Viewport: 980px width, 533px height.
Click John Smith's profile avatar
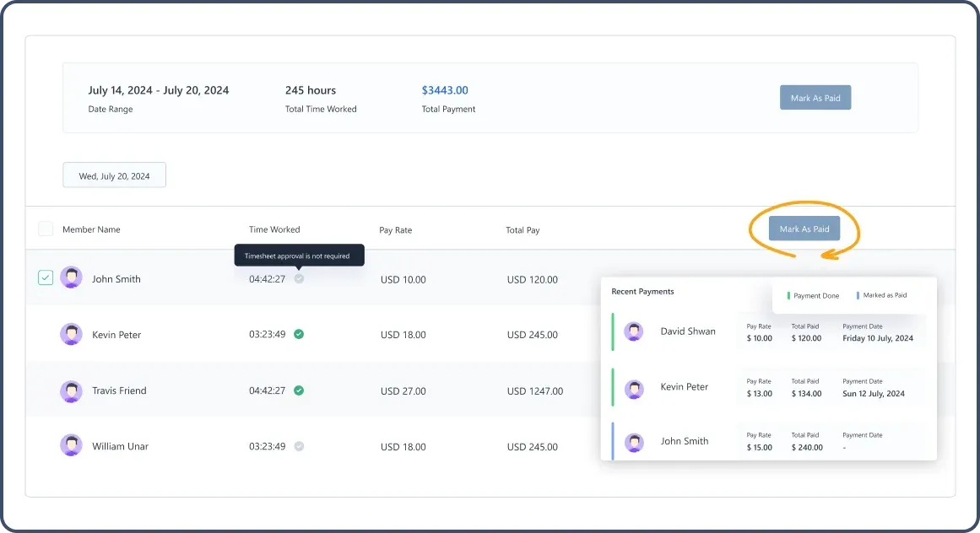click(x=71, y=277)
